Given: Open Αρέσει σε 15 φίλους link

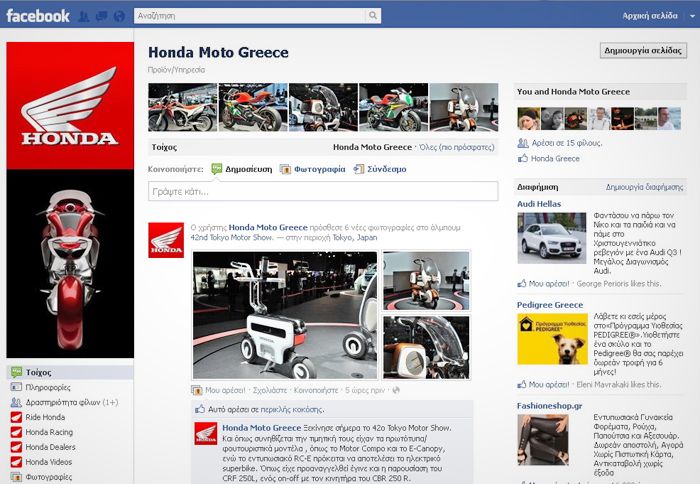Looking at the screenshot, I should point(567,143).
